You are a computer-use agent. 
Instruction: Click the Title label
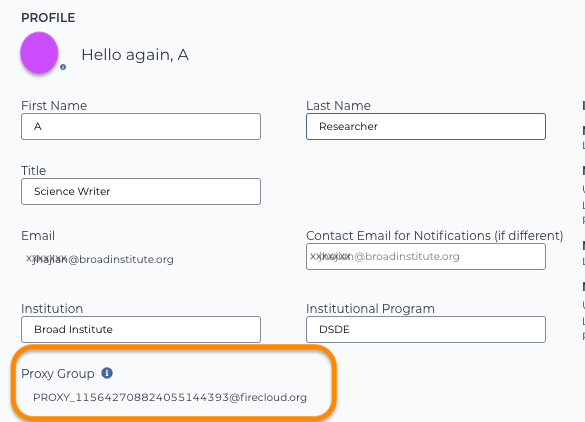(34, 171)
